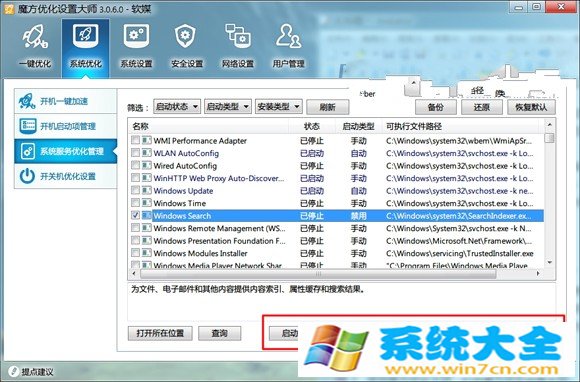580x382 pixels.
Task: Open the 系统设置 gear monitor icon
Action: pos(136,36)
